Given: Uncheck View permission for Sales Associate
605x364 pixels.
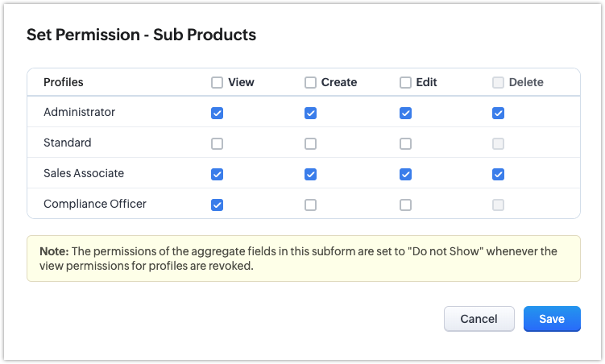Looking at the screenshot, I should click(217, 175).
